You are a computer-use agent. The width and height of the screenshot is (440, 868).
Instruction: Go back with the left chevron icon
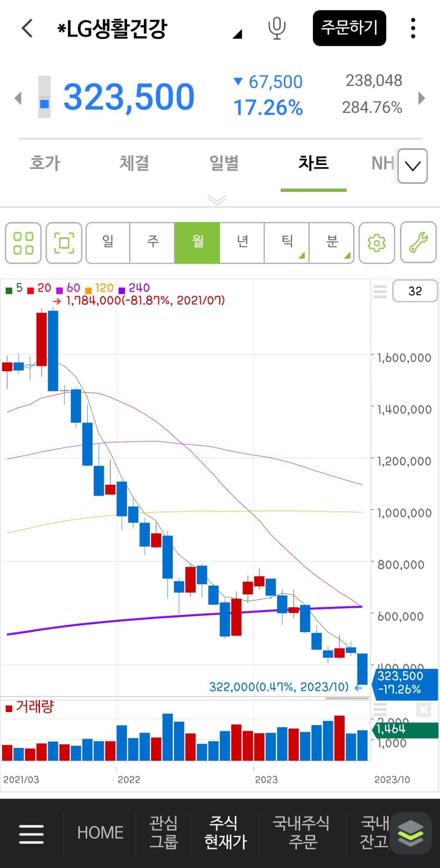(27, 28)
